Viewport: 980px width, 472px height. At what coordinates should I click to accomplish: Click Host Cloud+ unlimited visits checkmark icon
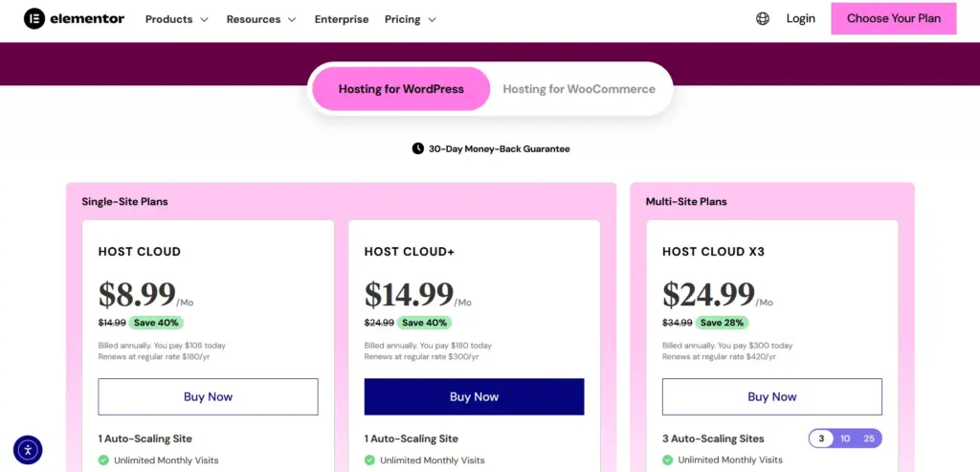click(369, 461)
